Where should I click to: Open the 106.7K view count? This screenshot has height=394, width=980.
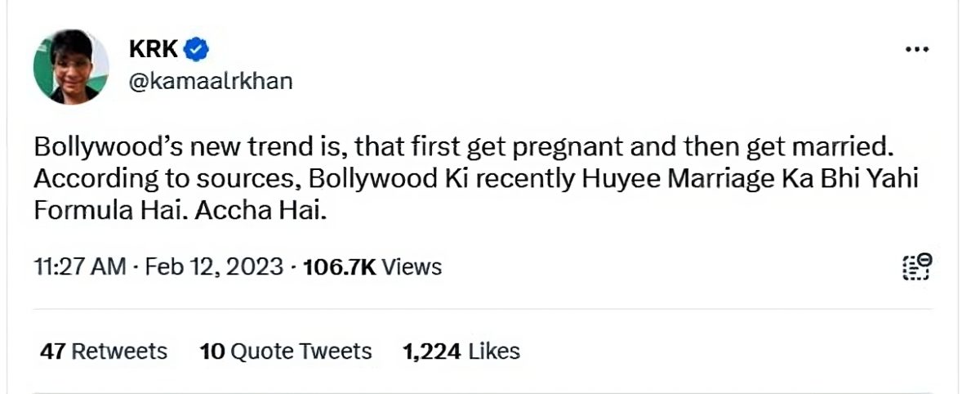[339, 266]
